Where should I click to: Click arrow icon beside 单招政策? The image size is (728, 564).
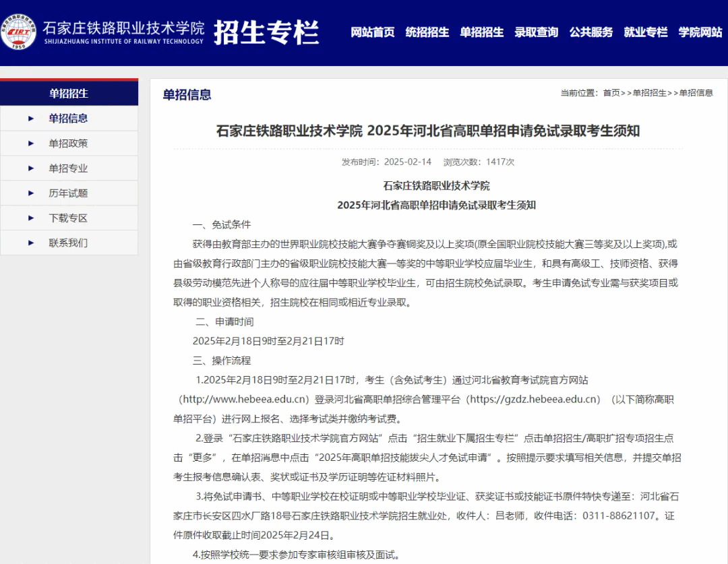point(31,144)
